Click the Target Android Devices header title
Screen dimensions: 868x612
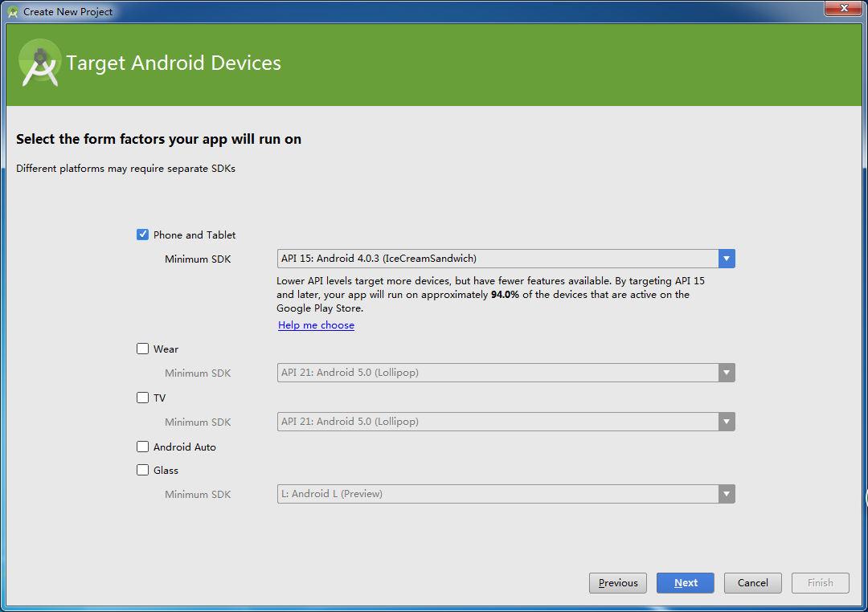[174, 63]
